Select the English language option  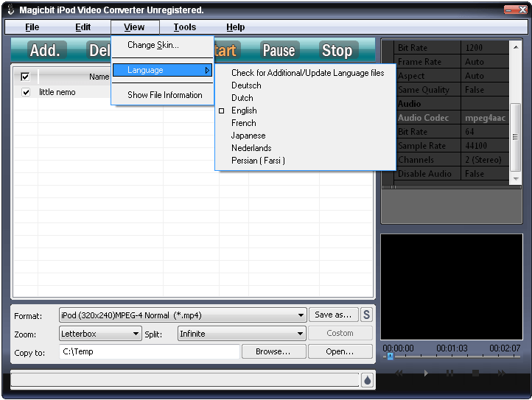tap(245, 110)
